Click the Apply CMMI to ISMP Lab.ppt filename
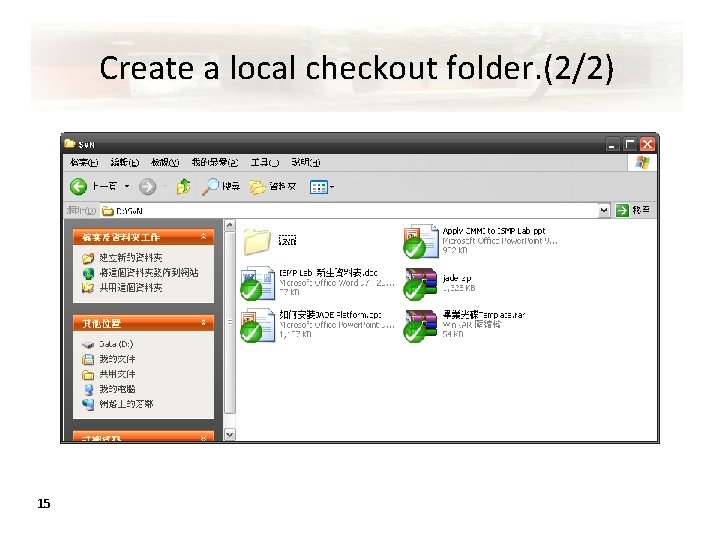The image size is (720, 540). point(494,231)
